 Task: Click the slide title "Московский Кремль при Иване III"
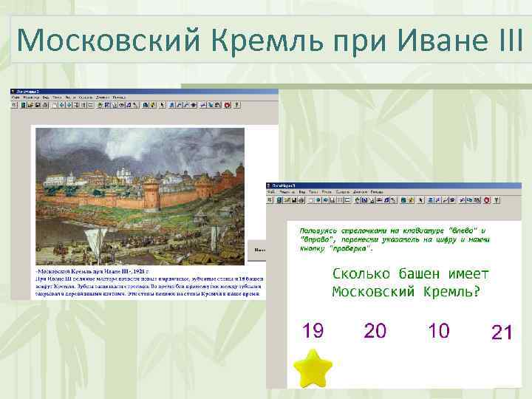tap(270, 40)
